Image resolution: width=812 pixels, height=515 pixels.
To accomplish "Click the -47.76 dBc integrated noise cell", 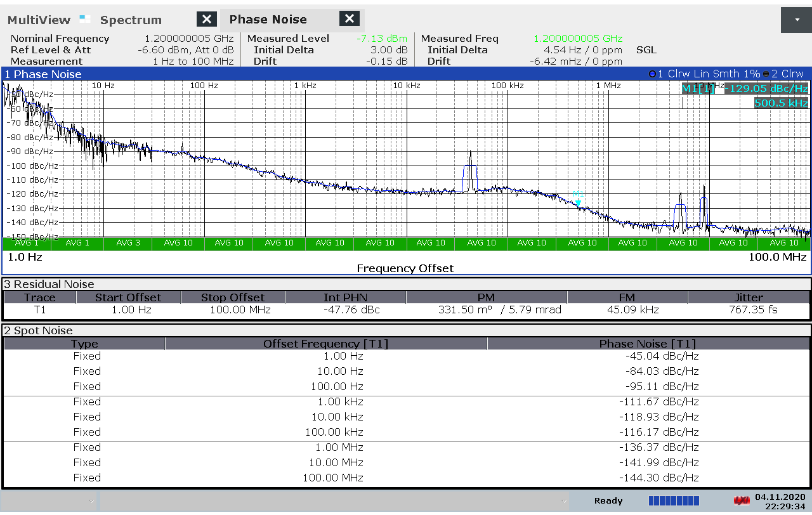I will (351, 310).
